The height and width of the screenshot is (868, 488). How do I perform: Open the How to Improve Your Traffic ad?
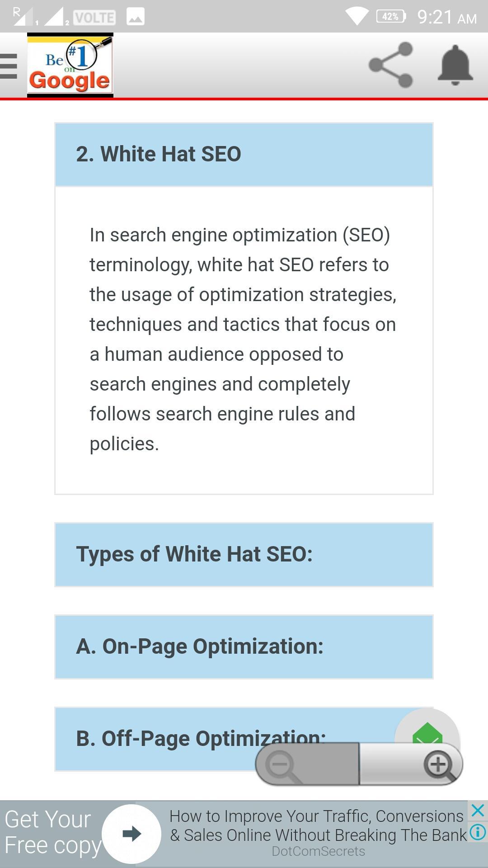point(318,826)
